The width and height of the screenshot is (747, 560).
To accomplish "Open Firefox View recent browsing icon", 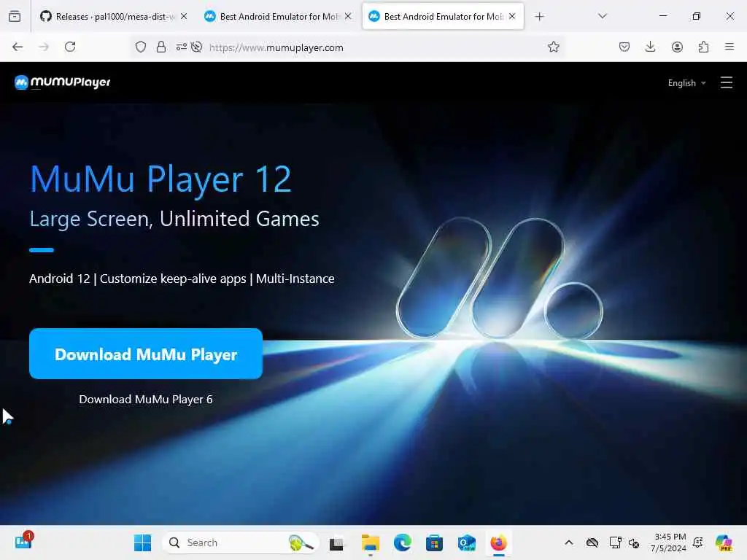I will point(15,17).
